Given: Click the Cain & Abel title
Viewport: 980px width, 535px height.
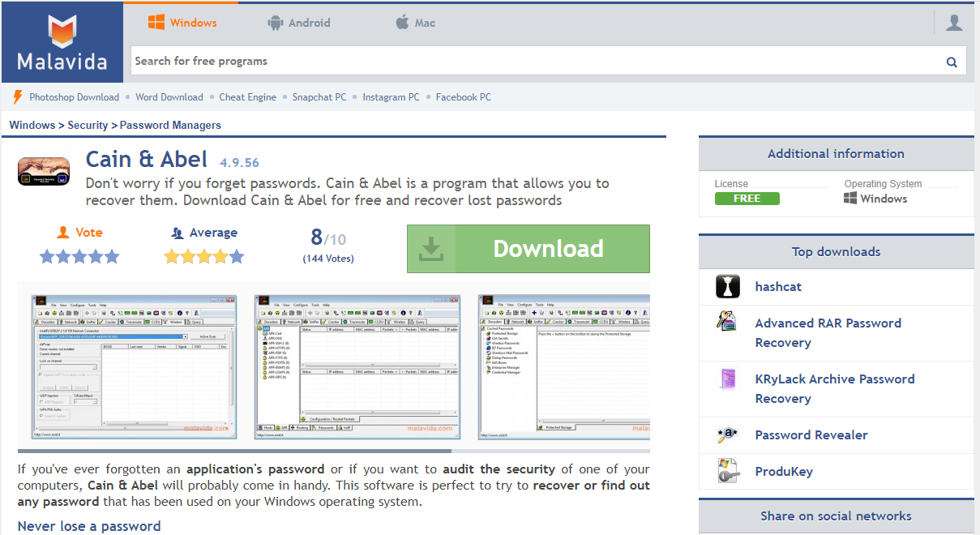Looking at the screenshot, I should [x=147, y=159].
